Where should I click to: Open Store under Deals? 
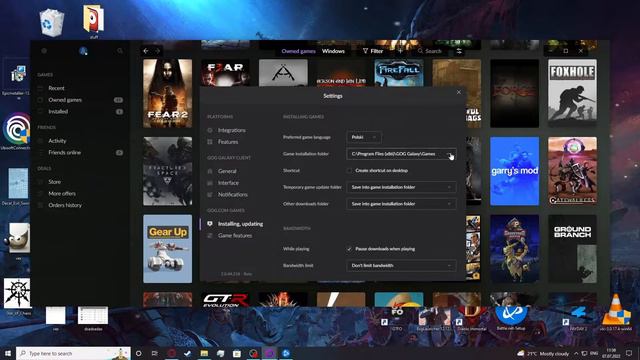(54, 182)
